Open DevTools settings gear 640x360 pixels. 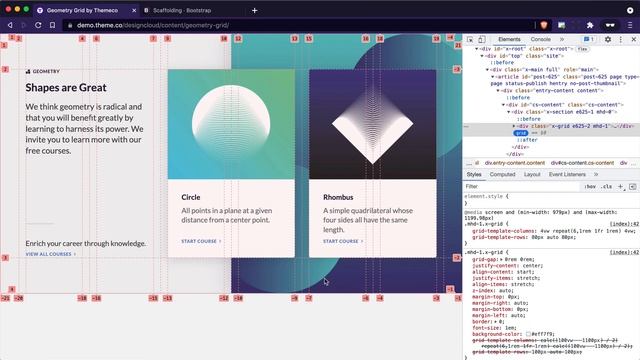tap(608, 39)
